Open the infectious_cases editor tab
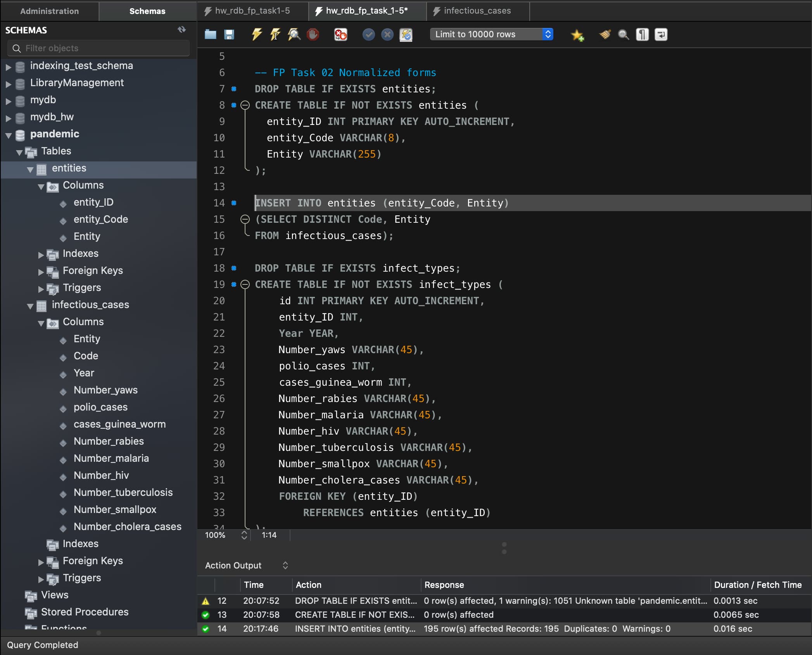 [477, 11]
